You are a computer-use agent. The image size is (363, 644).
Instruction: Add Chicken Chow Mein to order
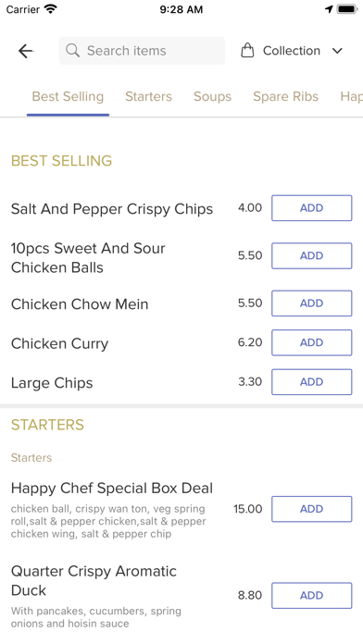coord(312,303)
